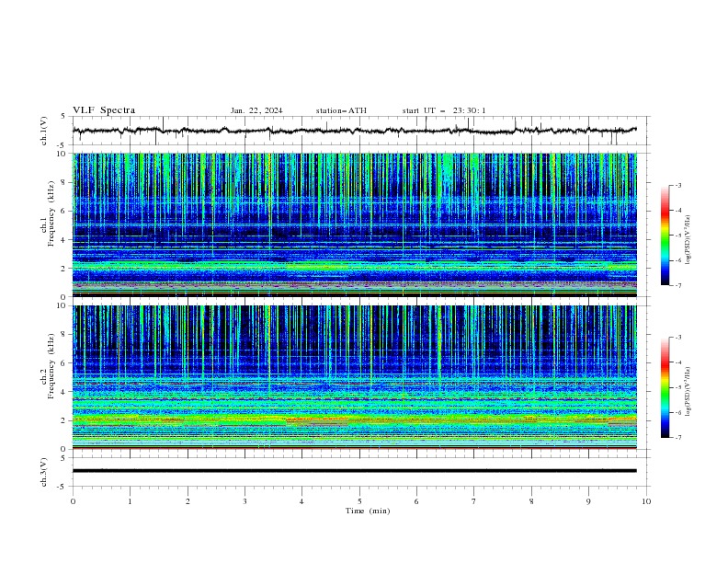Click the "6" tick label on ch.2 frequency axis
The height and width of the screenshot is (563, 728).
pos(64,363)
